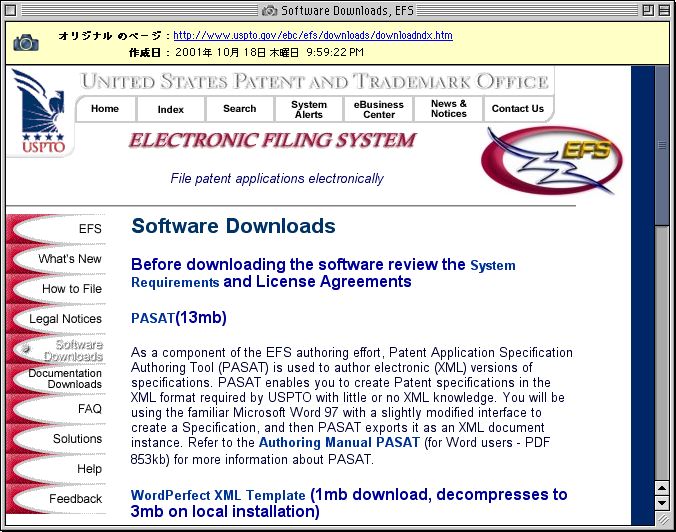Collapse window using the windowshade box

[662, 9]
